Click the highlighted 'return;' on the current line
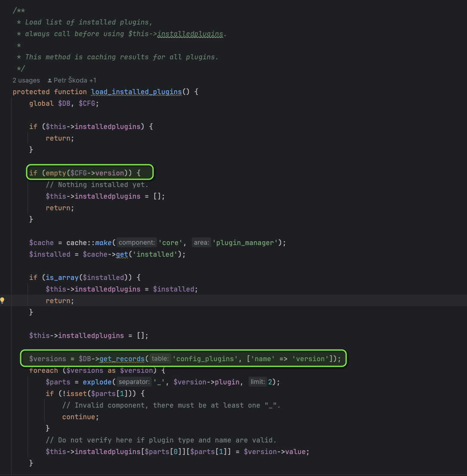 60,301
